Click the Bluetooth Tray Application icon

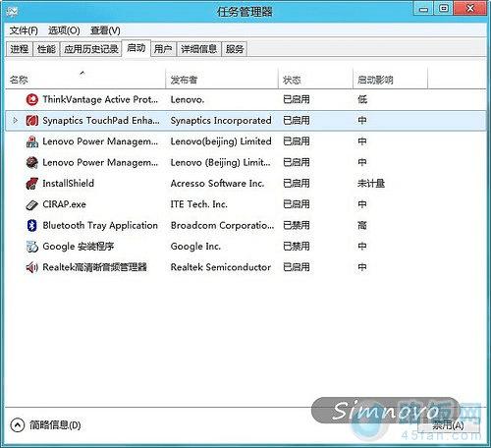pyautogui.click(x=31, y=225)
